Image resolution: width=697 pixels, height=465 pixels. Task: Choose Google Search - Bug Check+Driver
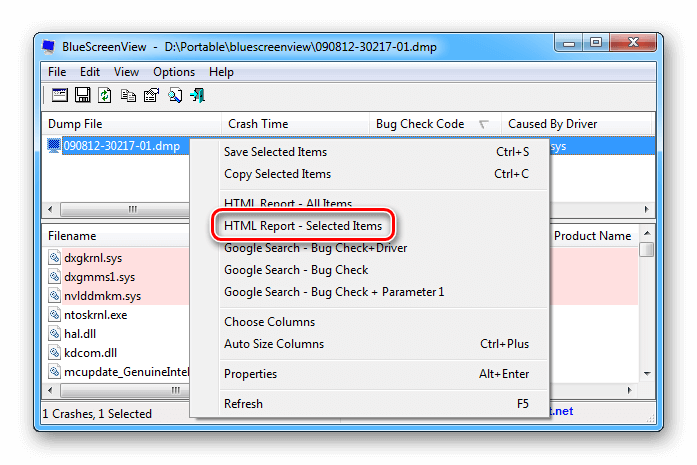(x=370, y=248)
